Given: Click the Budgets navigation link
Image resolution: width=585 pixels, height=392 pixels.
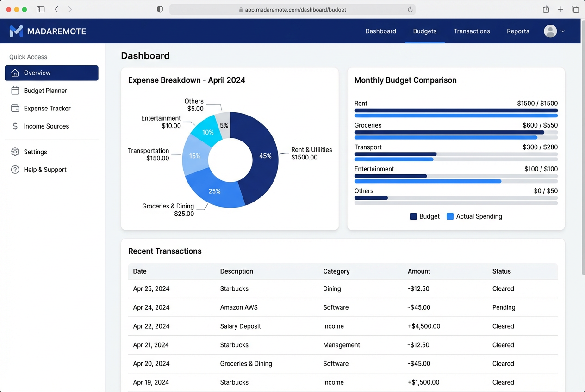Looking at the screenshot, I should point(424,31).
